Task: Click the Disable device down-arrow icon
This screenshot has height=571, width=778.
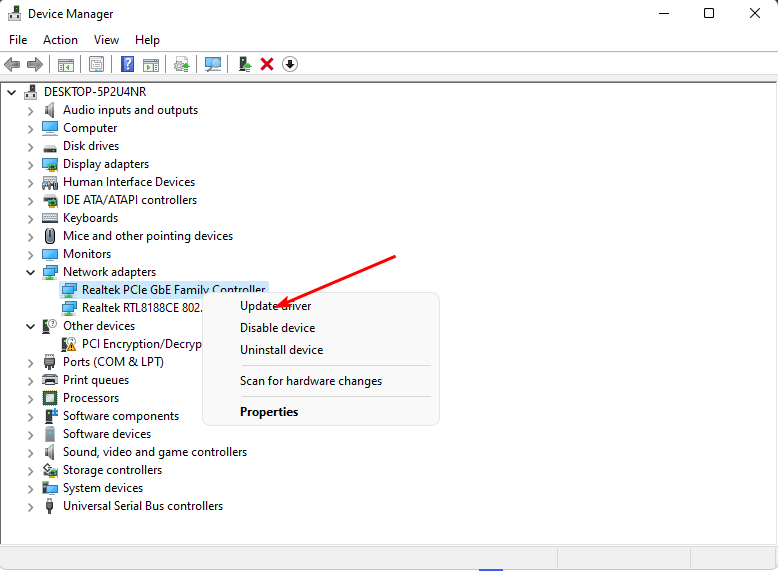Action: tap(290, 64)
